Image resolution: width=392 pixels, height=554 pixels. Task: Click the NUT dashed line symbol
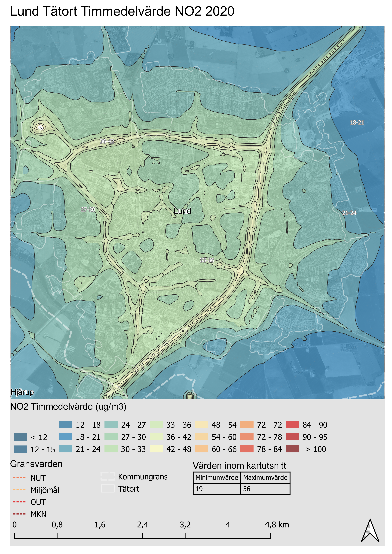point(19,478)
